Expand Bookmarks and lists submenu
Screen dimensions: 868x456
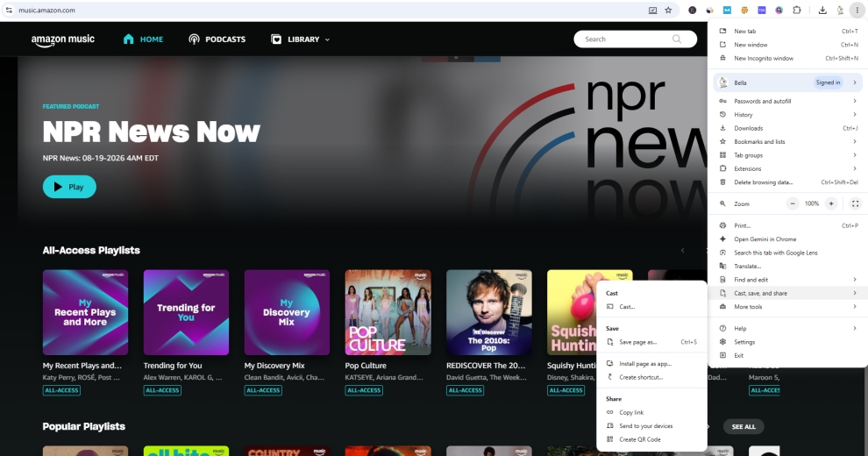(787, 142)
